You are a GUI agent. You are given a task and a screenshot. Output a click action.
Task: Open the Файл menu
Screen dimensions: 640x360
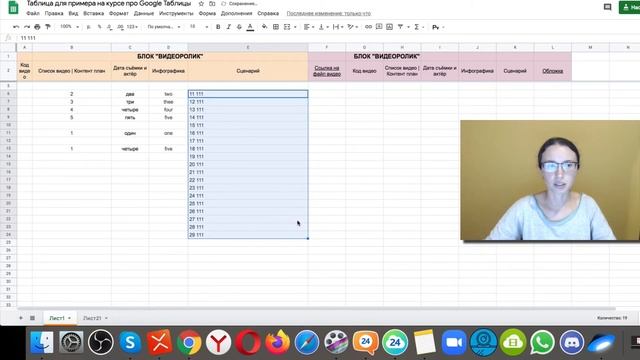point(33,13)
